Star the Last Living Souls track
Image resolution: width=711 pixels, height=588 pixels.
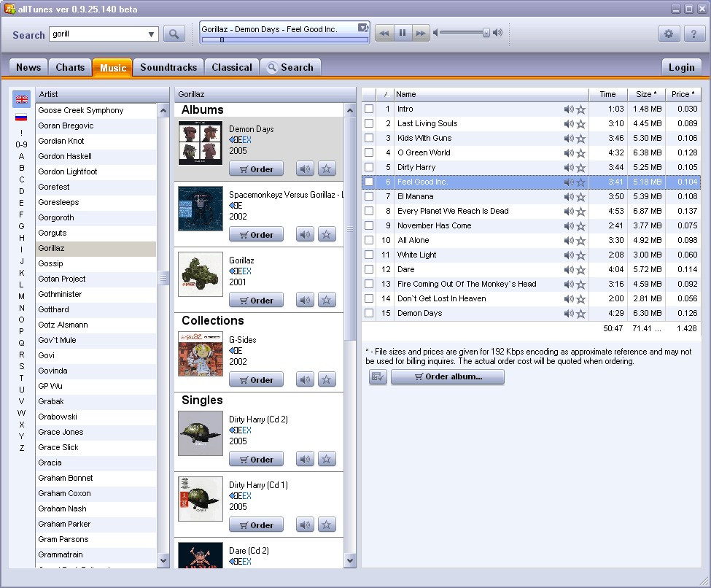(x=581, y=124)
